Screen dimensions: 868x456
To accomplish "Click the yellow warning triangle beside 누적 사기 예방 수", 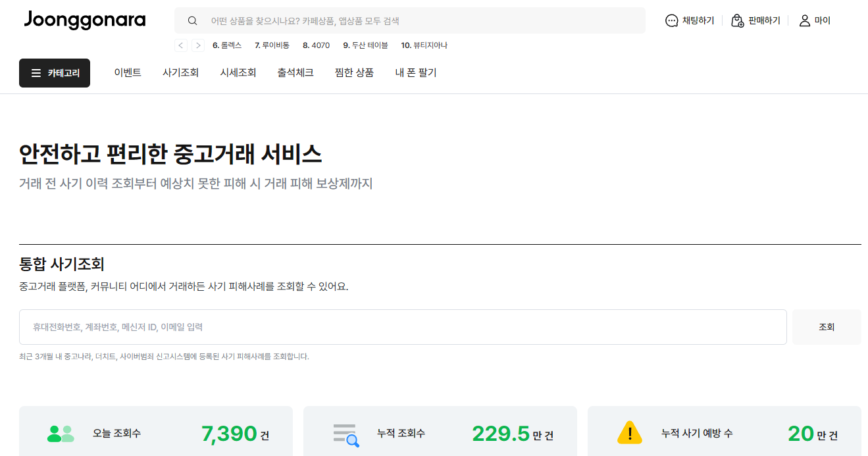I will tap(630, 432).
